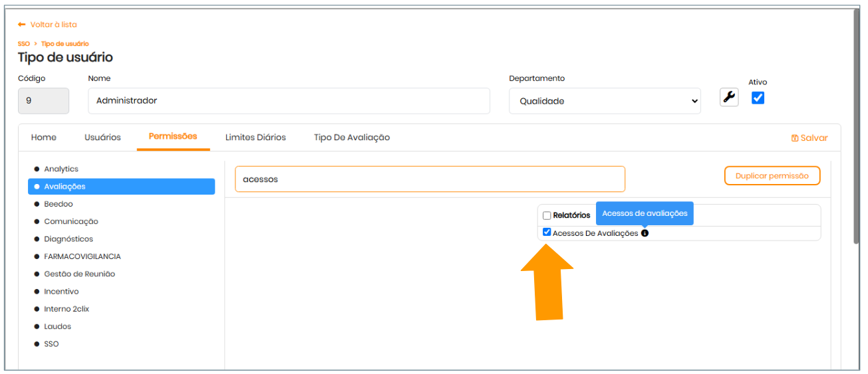Choose Gestão de Reunião module
The height and width of the screenshot is (374, 868).
pos(79,274)
